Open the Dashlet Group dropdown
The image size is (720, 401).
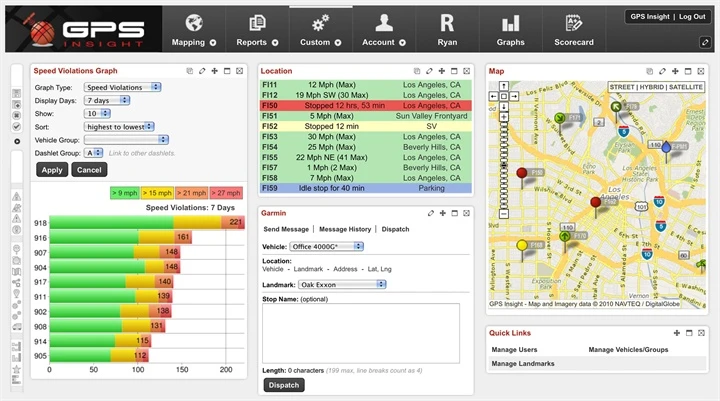pos(94,153)
